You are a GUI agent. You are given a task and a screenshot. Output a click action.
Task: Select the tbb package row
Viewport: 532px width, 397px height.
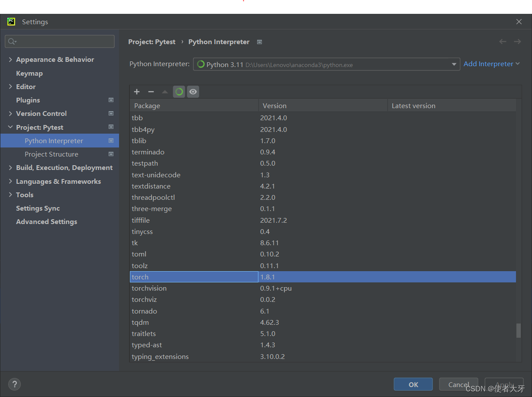pos(323,118)
